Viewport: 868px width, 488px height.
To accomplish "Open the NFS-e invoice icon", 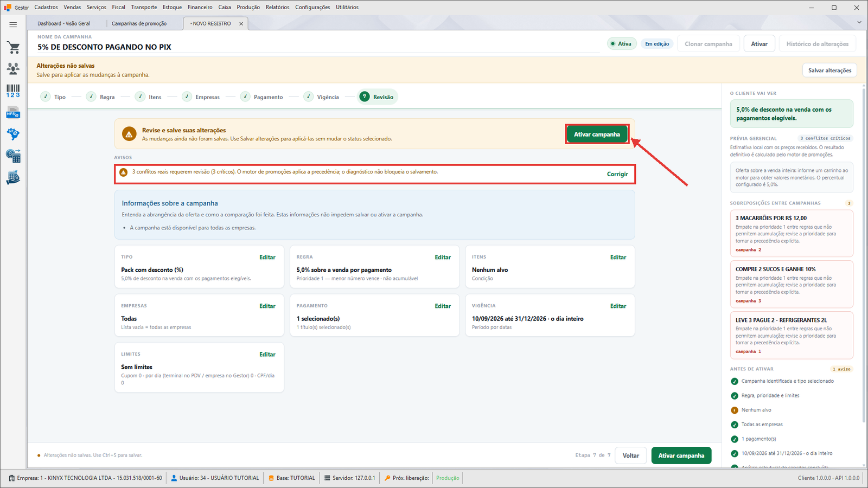I will pyautogui.click(x=13, y=113).
